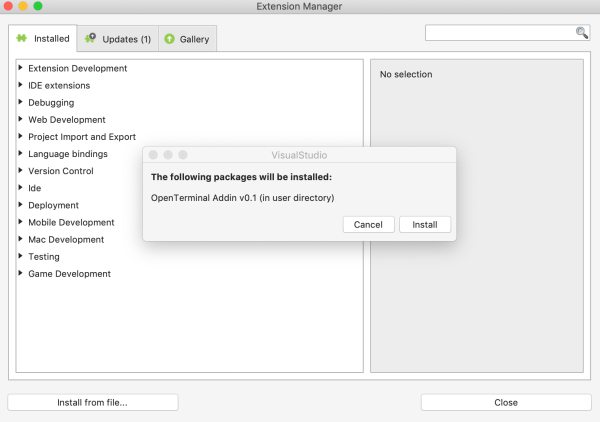Select Project Import and Export item

[82, 137]
